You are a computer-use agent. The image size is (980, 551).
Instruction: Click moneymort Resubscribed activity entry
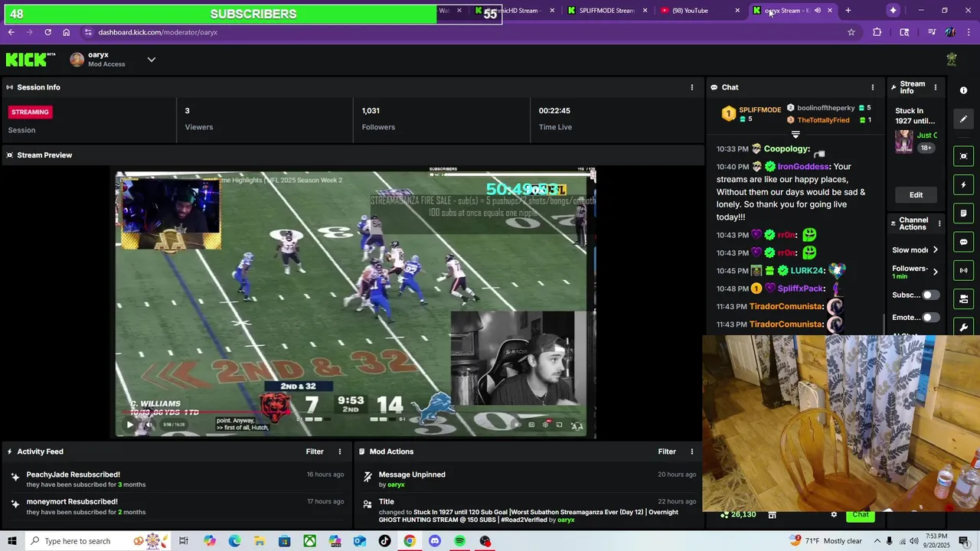(x=176, y=507)
